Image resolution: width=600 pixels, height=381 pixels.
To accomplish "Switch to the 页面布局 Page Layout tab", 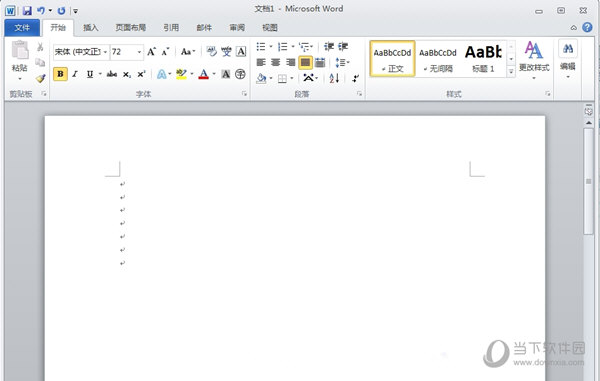I will point(131,28).
